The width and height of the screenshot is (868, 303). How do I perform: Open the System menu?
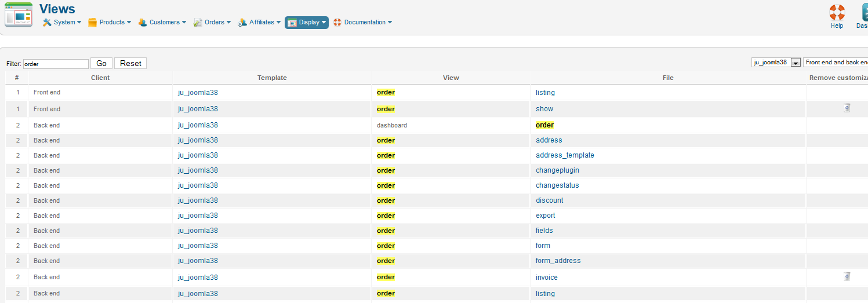click(x=62, y=23)
